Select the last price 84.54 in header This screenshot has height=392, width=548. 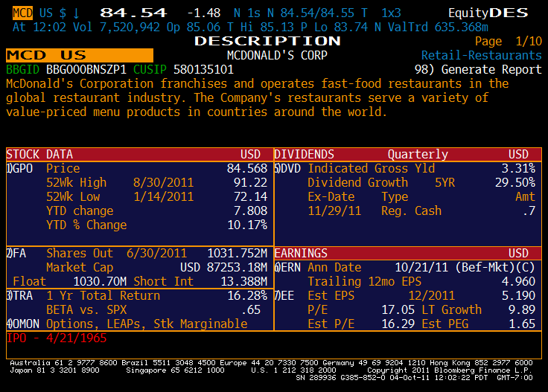(x=133, y=13)
